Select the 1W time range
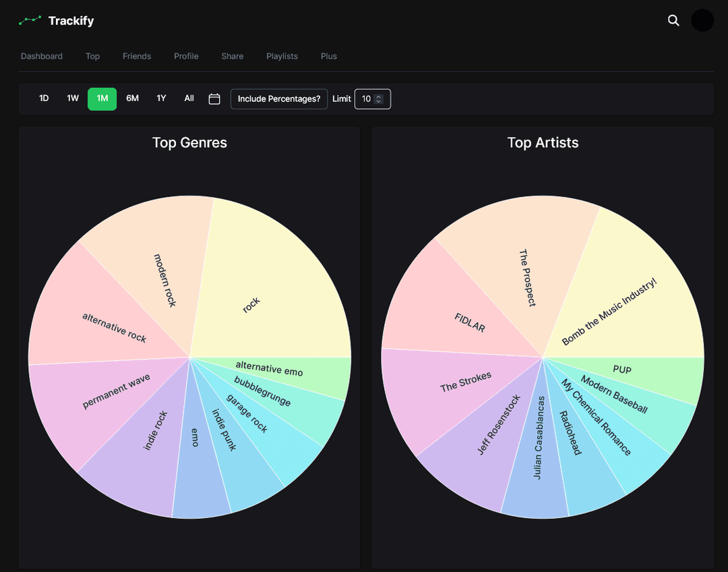Screen dimensions: 728x572 coord(73,98)
